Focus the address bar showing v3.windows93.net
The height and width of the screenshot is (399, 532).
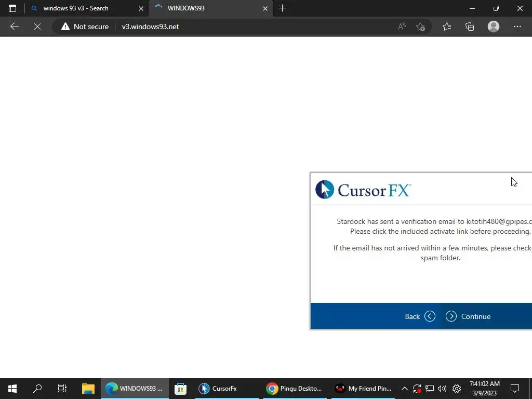150,26
